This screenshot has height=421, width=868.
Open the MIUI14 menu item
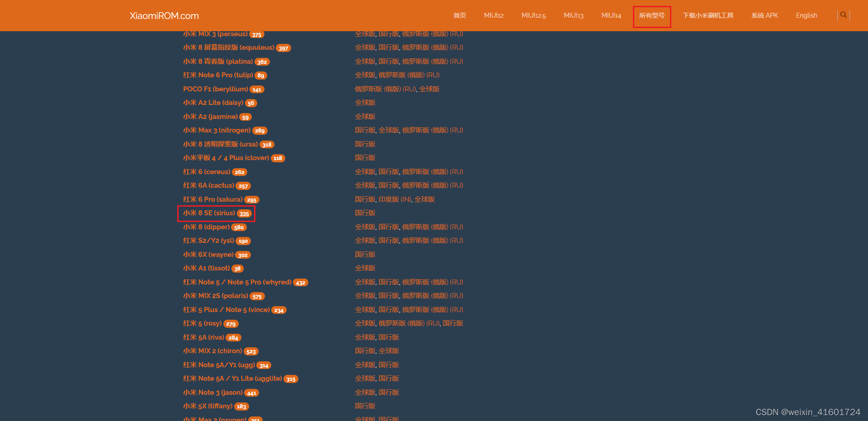tap(611, 15)
